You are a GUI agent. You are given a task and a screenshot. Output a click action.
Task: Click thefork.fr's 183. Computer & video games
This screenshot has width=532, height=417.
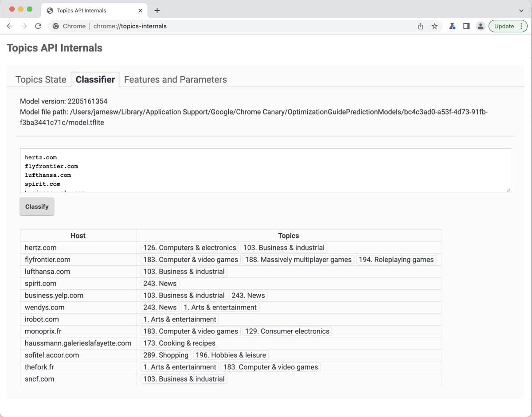point(270,367)
